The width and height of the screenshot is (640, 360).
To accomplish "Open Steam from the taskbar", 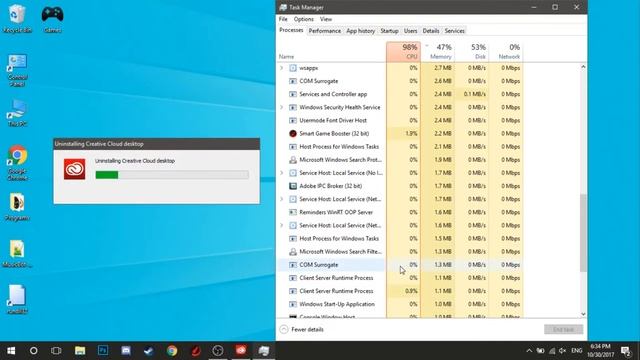I will click(x=149, y=351).
